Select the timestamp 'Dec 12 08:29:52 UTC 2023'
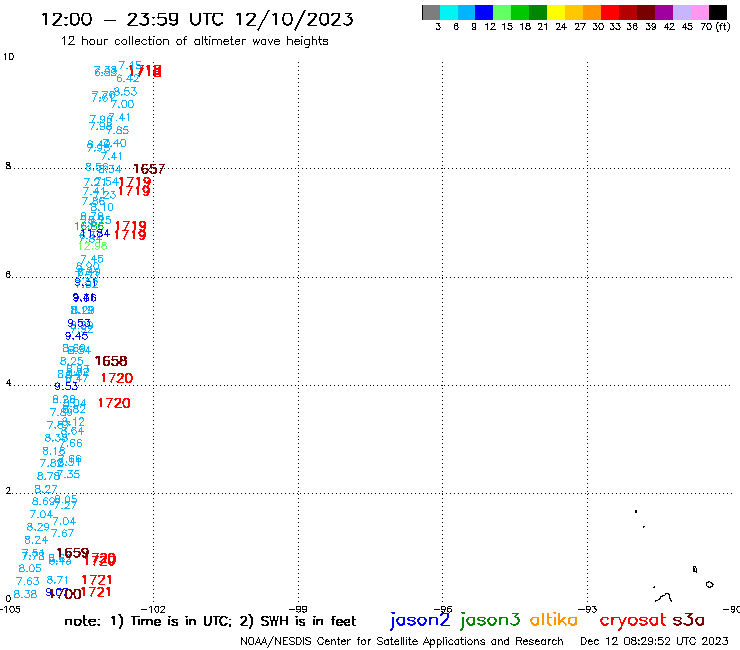 [x=654, y=641]
